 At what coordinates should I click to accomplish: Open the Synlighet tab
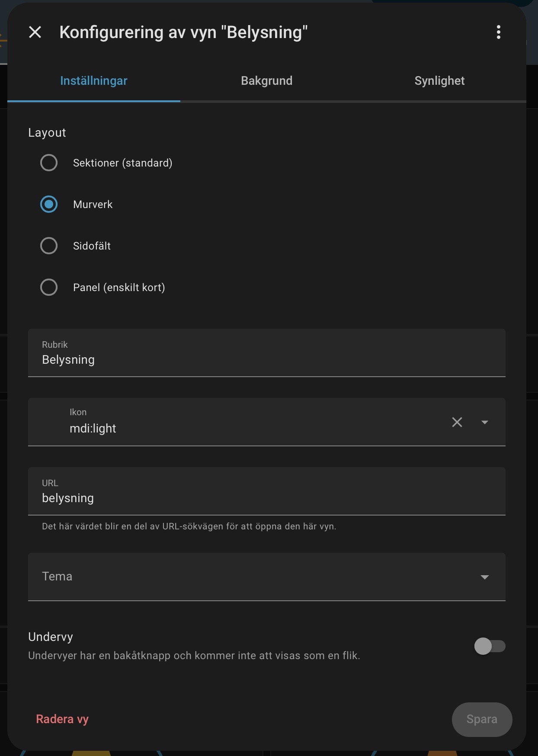[439, 81]
